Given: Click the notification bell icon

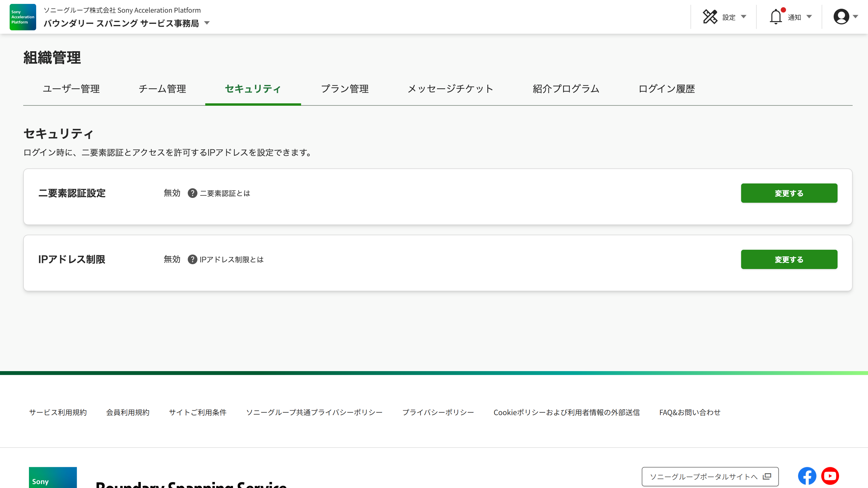Looking at the screenshot, I should click(x=776, y=17).
